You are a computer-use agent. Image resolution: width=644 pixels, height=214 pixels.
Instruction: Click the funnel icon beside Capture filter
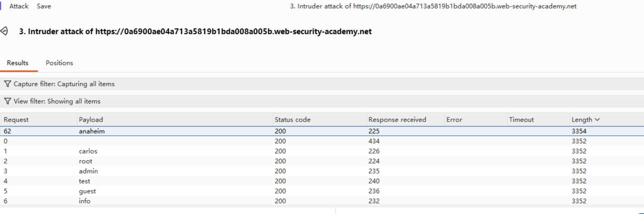point(7,84)
